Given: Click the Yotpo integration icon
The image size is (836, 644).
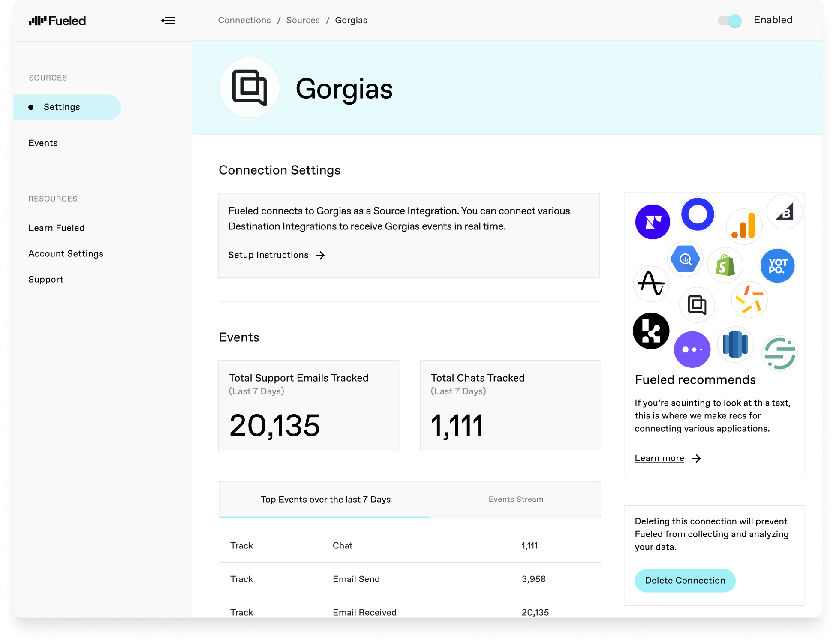Looking at the screenshot, I should click(777, 266).
